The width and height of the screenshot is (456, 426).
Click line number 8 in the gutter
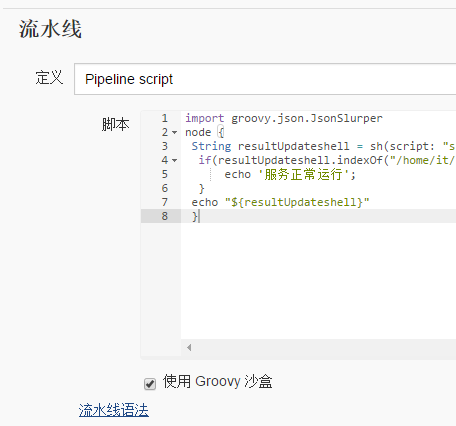[165, 216]
